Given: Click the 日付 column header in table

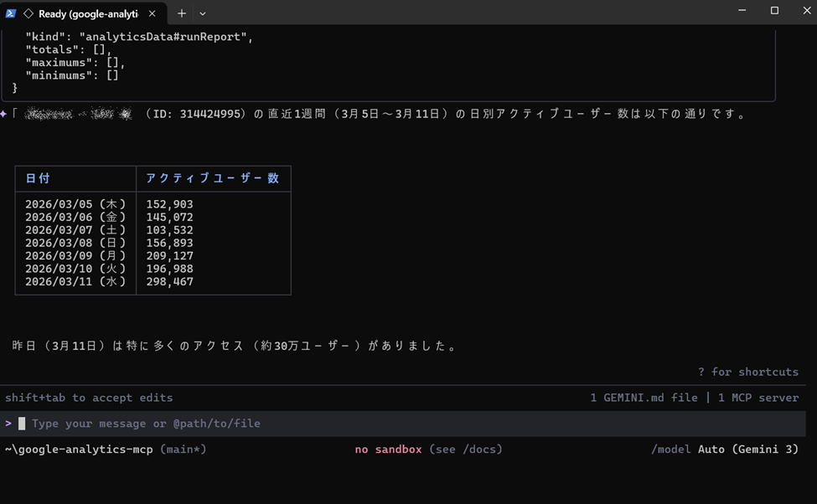Looking at the screenshot, I should (x=38, y=178).
